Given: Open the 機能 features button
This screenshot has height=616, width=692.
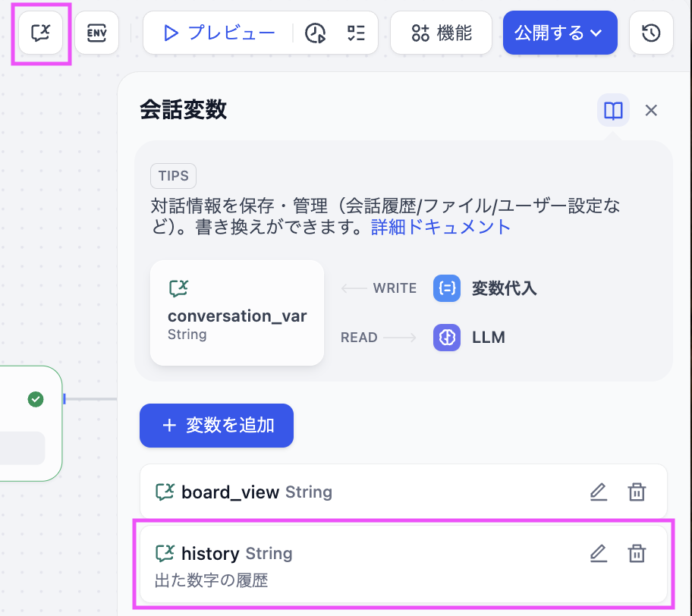Looking at the screenshot, I should 442,33.
